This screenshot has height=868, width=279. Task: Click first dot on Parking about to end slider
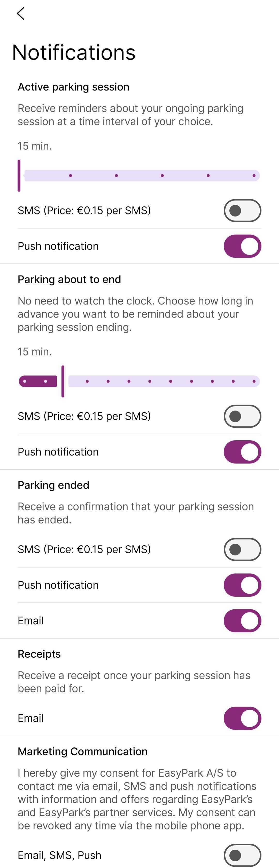click(25, 381)
